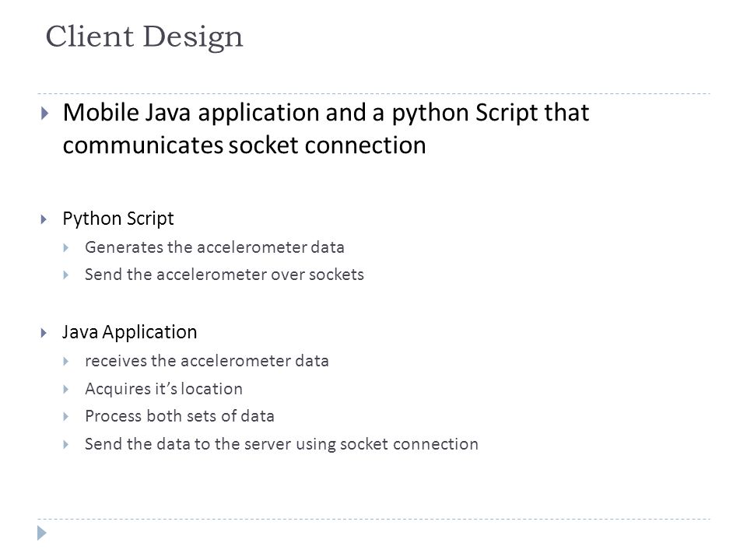Screen dimensions: 747x560
Task: Click the bullet before 'Process both sets of data'
Action: click(x=65, y=417)
